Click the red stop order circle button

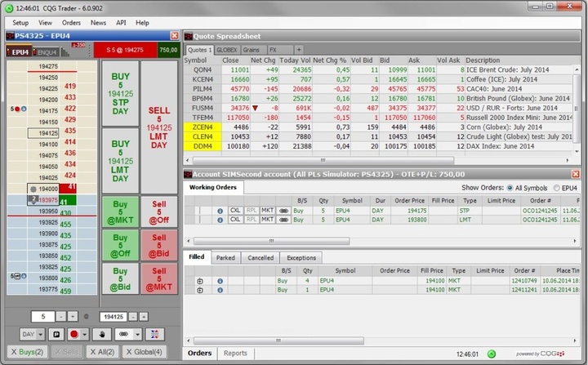[x=73, y=334]
